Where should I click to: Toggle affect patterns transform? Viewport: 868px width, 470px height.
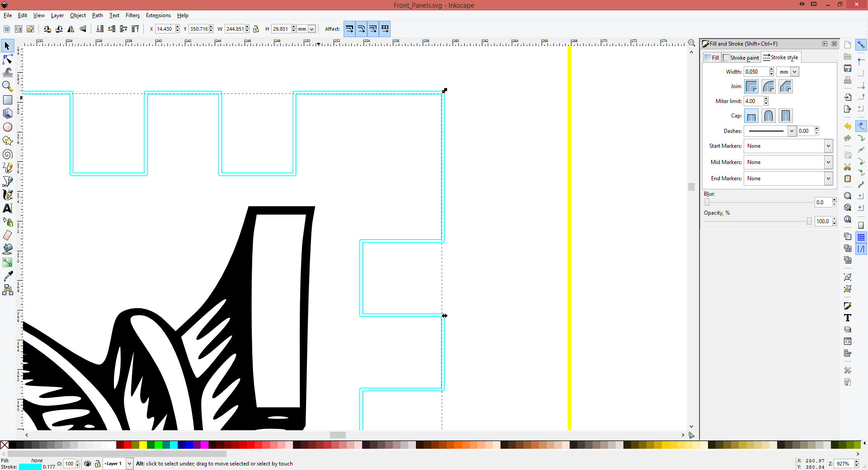point(385,29)
